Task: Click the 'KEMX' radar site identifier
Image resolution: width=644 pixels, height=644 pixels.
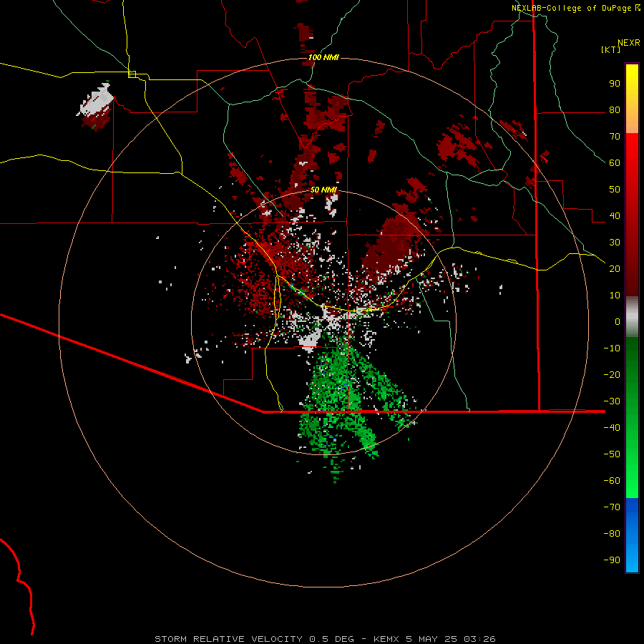Action: 388,639
